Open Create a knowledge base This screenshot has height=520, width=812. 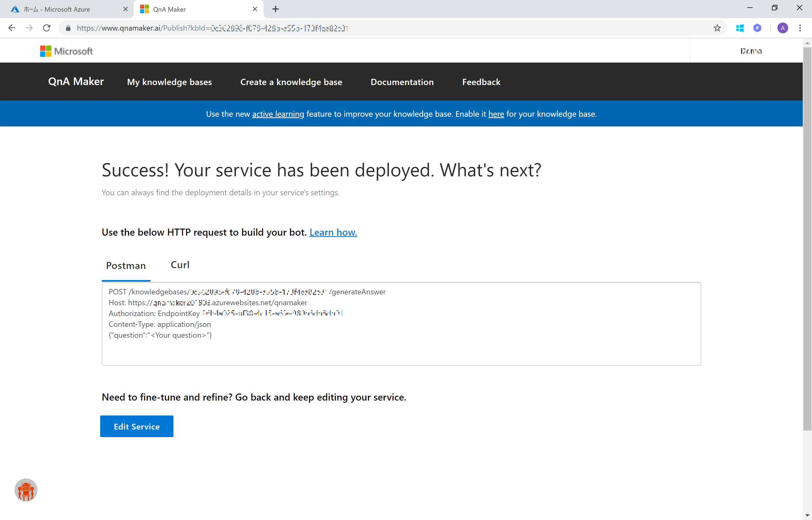click(x=291, y=82)
